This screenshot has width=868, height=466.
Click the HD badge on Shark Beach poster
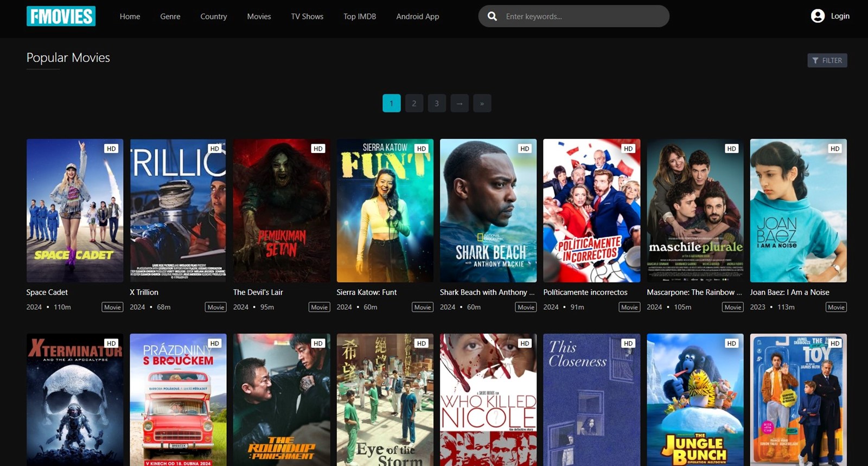tap(525, 149)
